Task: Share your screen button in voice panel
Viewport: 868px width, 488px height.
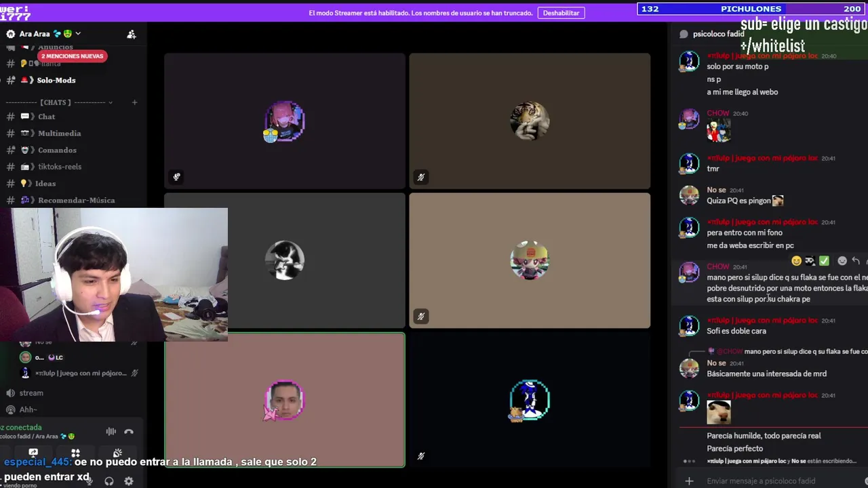Action: click(33, 453)
